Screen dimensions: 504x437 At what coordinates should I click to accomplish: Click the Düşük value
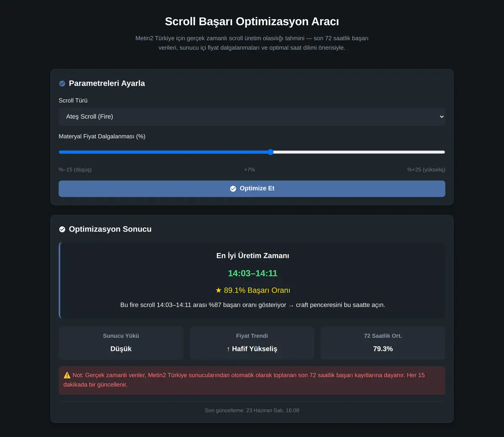(121, 349)
